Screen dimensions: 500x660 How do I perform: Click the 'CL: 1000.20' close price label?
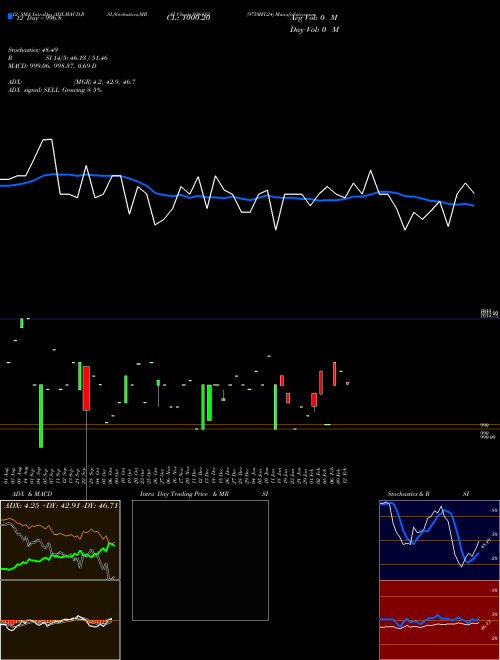[188, 17]
